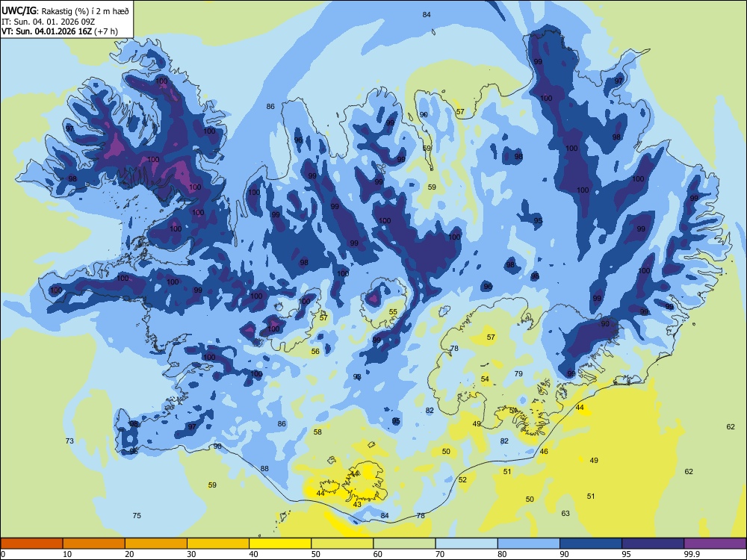The width and height of the screenshot is (747, 560).
Task: Click the '56' humidity value on the map
Action: 315,352
